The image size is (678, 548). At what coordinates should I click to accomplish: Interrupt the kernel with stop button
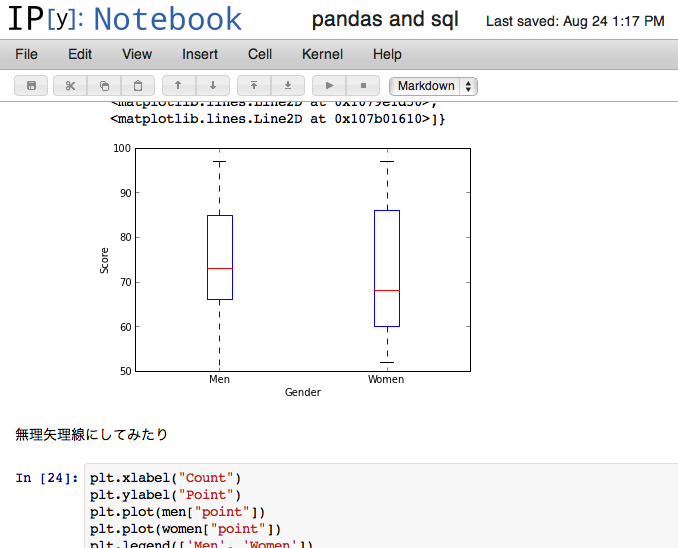pyautogui.click(x=363, y=86)
